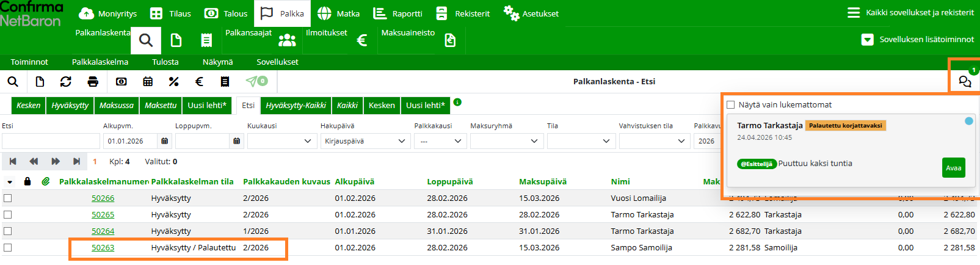Open Loppupvm. calendar date picker

[x=237, y=141]
